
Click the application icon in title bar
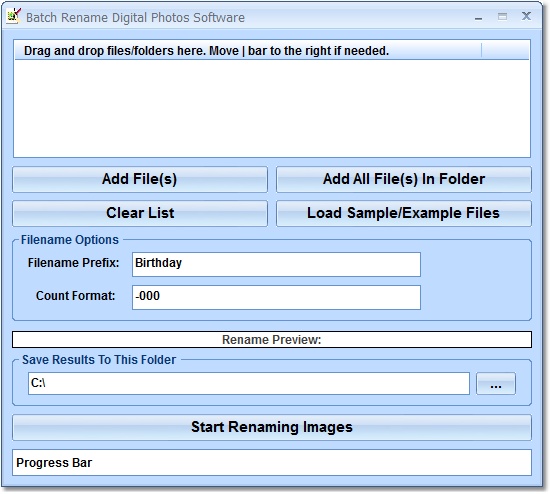(x=14, y=16)
